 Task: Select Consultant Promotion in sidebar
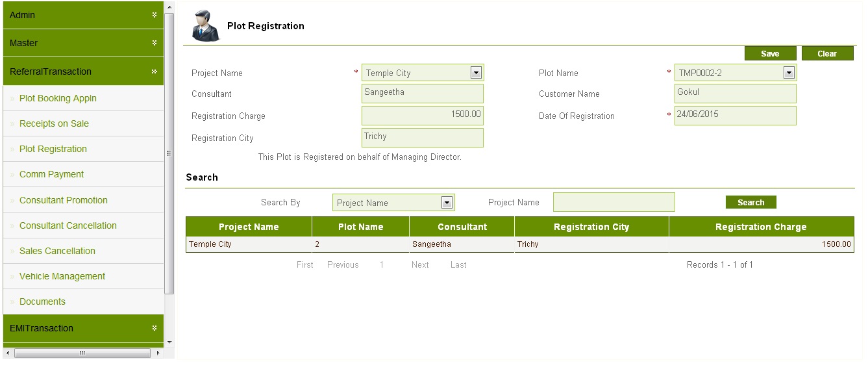point(64,200)
